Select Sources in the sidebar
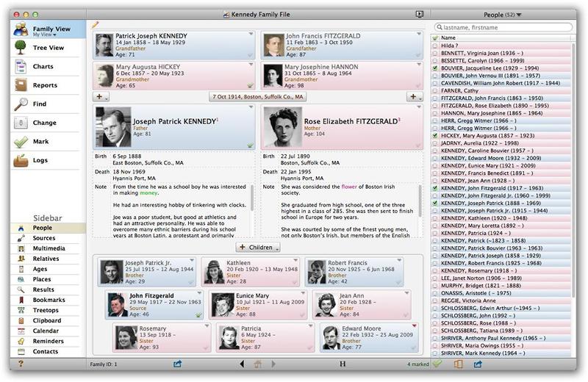This screenshot has height=382, width=588. [x=44, y=238]
